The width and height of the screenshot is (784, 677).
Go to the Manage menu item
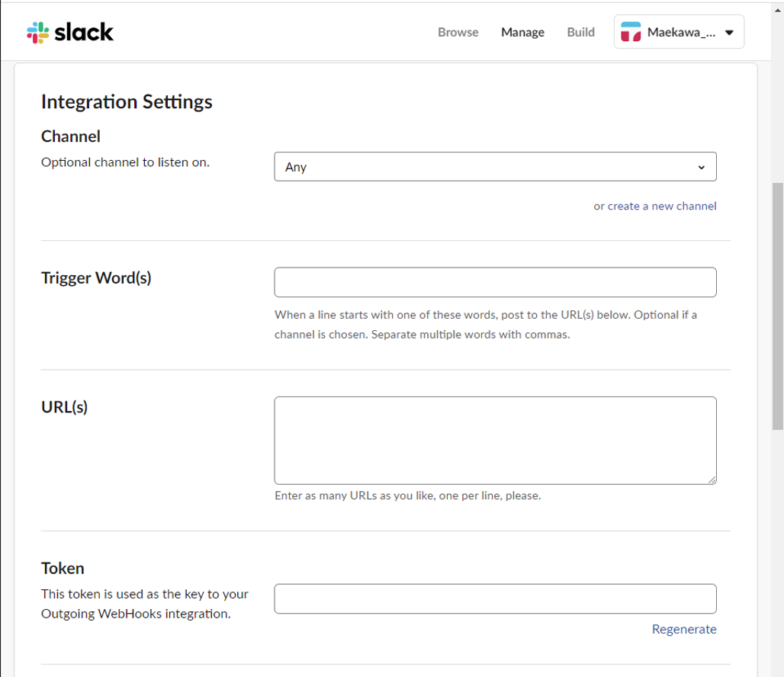pos(522,32)
